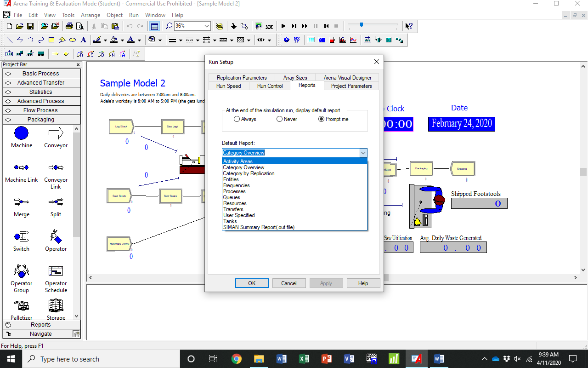
Task: Adjust the animation speed slider thumb
Action: click(362, 25)
